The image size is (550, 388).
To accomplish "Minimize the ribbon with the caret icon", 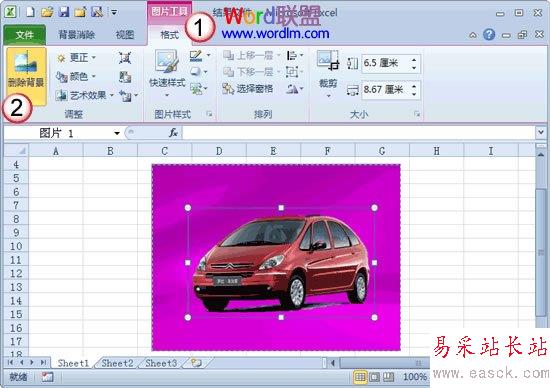I will 473,35.
